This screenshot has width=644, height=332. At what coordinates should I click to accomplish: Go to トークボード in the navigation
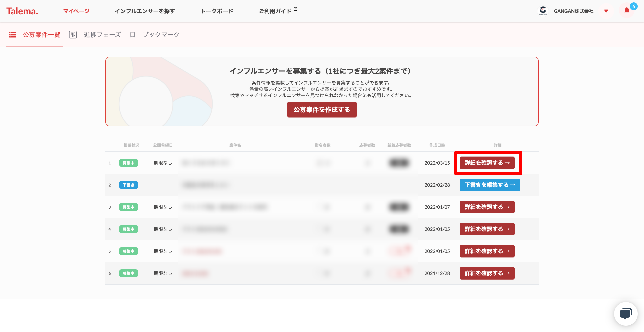tap(217, 11)
